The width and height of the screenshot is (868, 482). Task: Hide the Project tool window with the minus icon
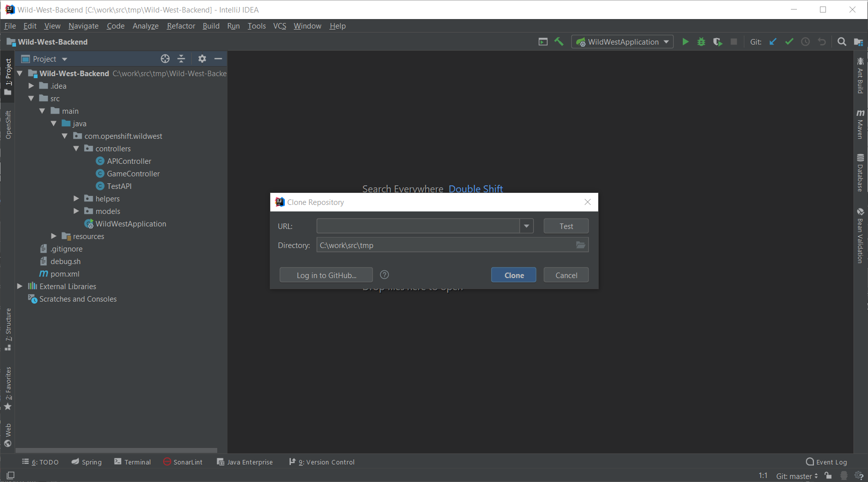click(x=218, y=59)
